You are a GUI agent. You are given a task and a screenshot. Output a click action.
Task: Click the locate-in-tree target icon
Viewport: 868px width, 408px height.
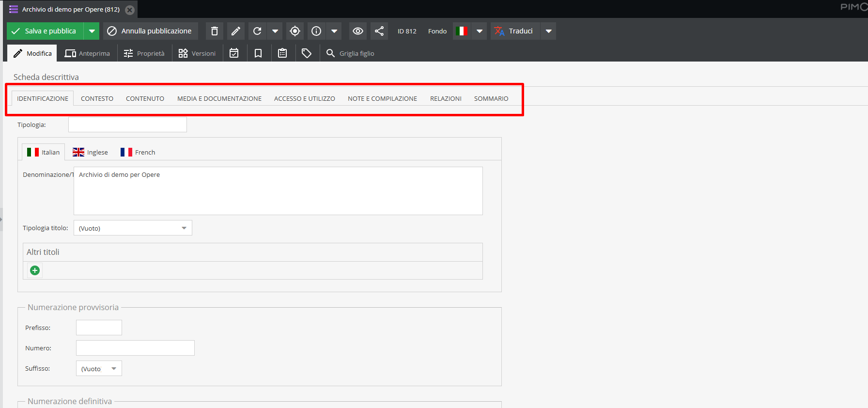pos(294,31)
